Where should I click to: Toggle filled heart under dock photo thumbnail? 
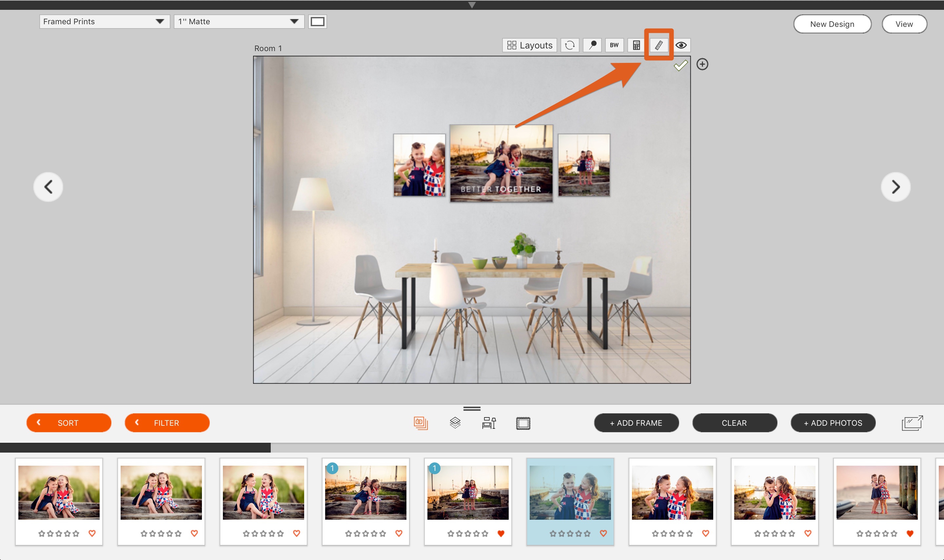tap(910, 533)
